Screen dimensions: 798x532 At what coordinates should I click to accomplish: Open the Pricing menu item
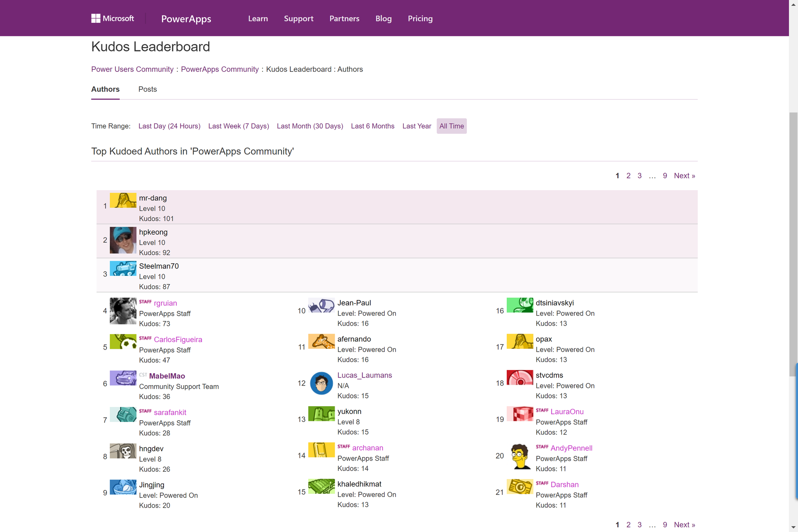pyautogui.click(x=420, y=19)
